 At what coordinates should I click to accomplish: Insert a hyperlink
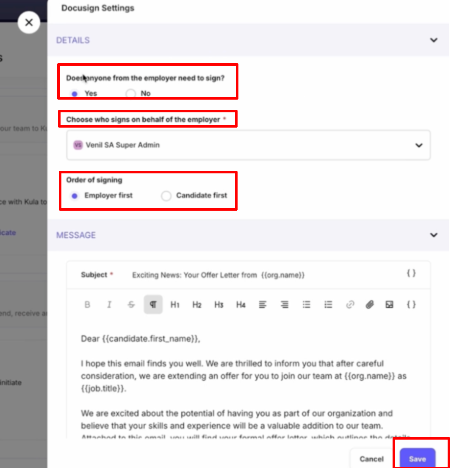click(x=350, y=304)
